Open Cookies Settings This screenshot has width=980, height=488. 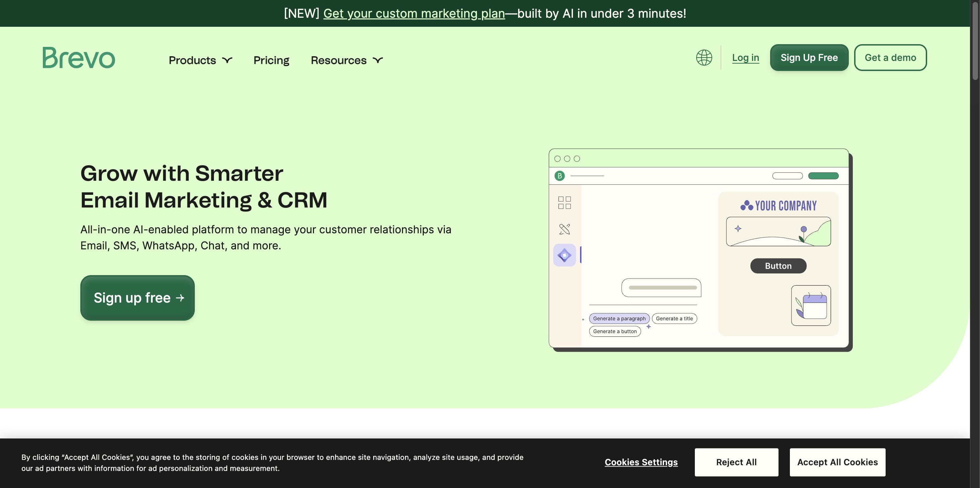pyautogui.click(x=641, y=462)
